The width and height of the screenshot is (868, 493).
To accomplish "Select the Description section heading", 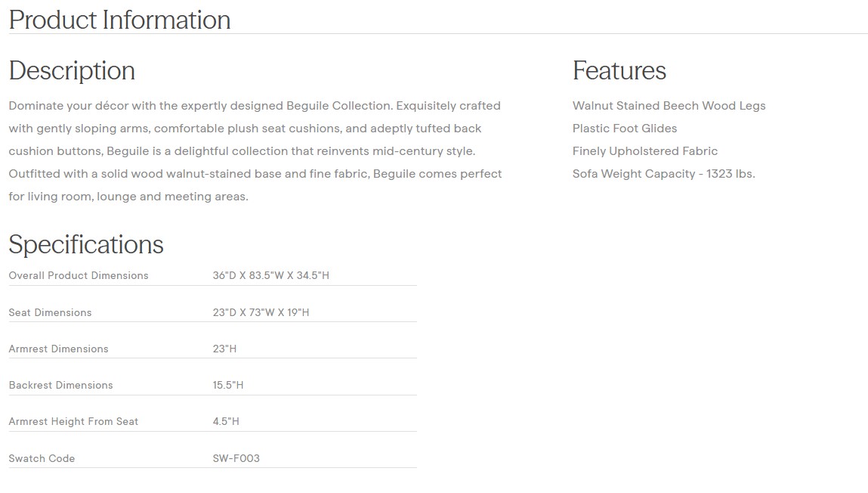I will (72, 70).
